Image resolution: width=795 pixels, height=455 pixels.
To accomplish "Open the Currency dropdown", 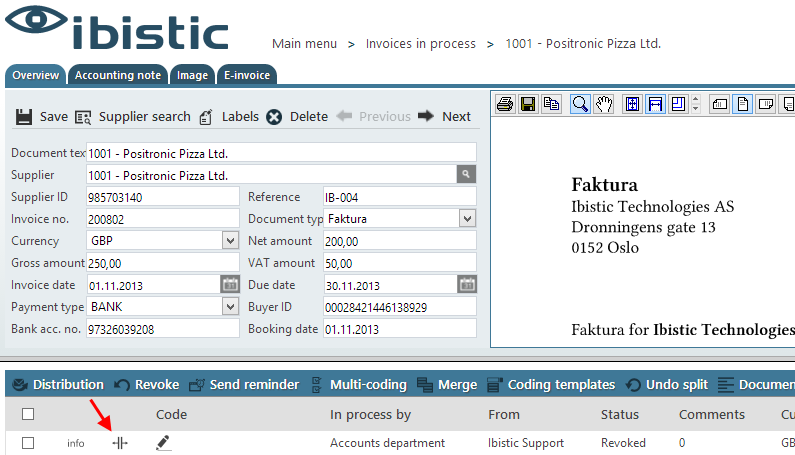I will [x=230, y=240].
